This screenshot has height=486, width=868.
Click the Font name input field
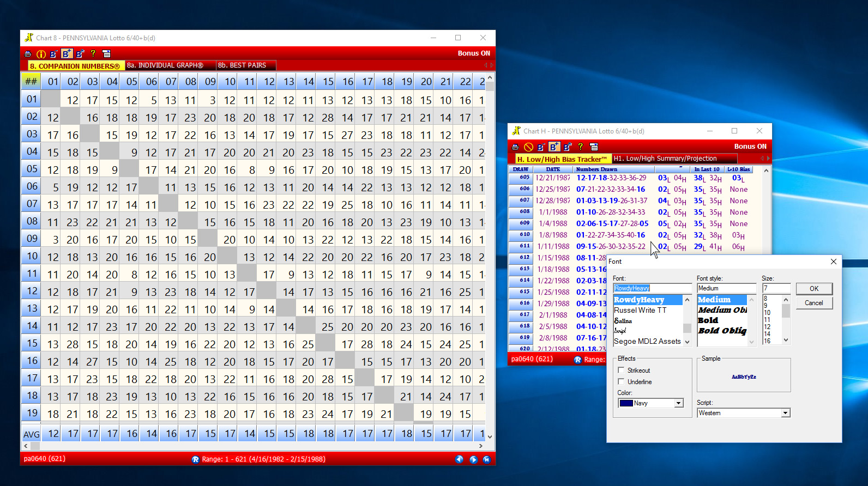point(652,288)
